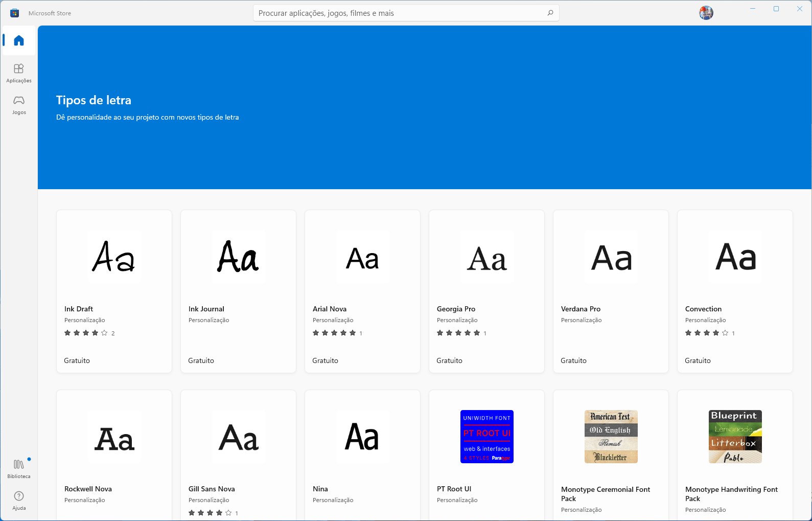Open the Aplicações section in sidebar
Viewport: 812px width, 521px height.
(x=19, y=73)
